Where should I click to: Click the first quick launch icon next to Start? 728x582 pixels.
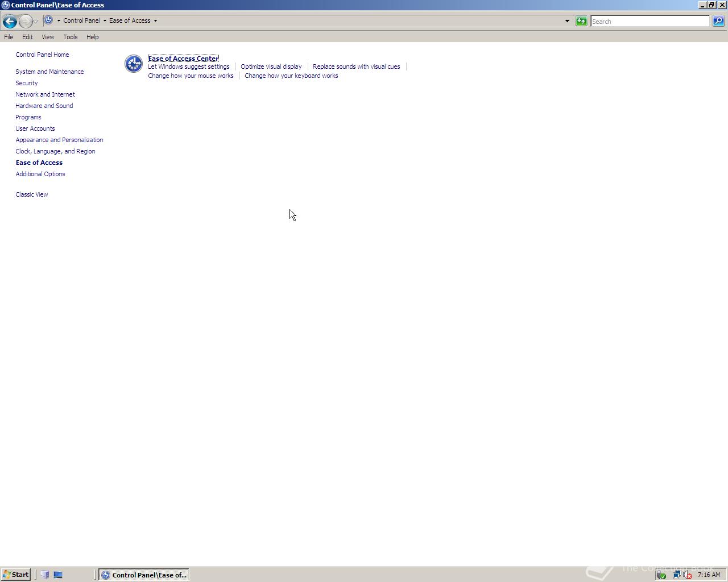(45, 575)
